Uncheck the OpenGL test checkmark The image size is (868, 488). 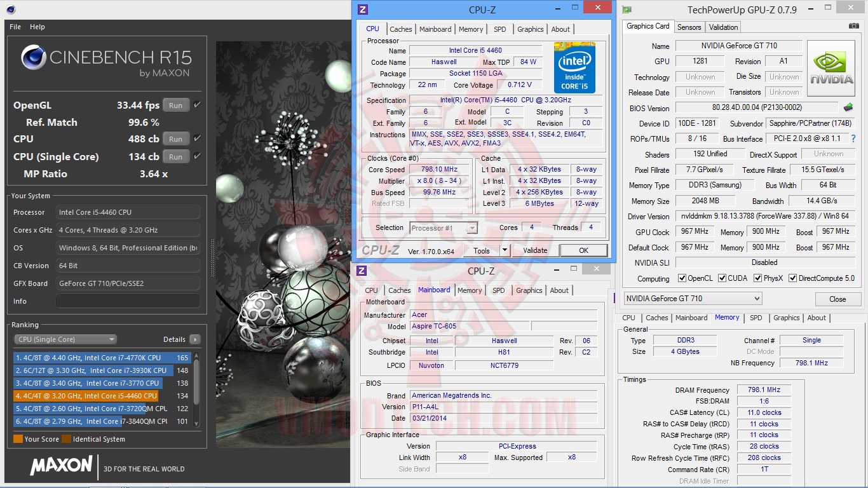pyautogui.click(x=197, y=105)
